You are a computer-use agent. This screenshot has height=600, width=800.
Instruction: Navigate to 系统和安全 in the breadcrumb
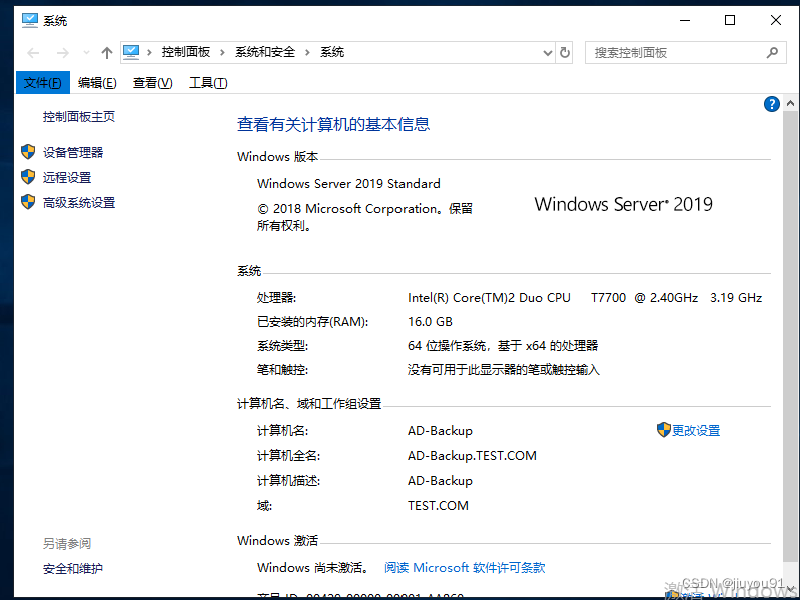[x=265, y=52]
